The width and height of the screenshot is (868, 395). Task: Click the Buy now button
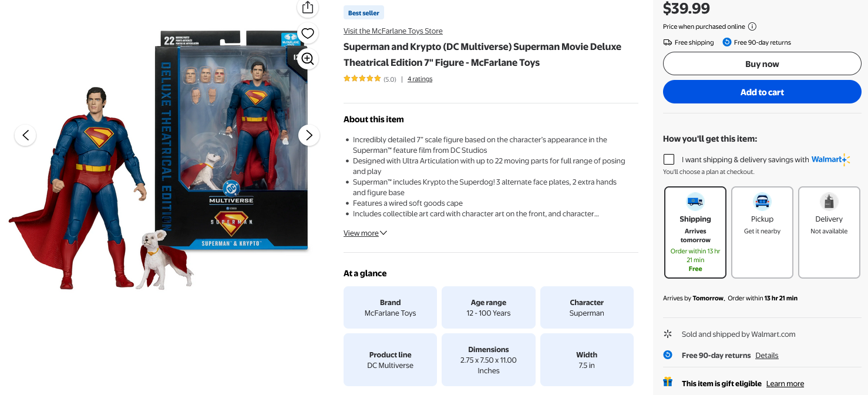(762, 64)
